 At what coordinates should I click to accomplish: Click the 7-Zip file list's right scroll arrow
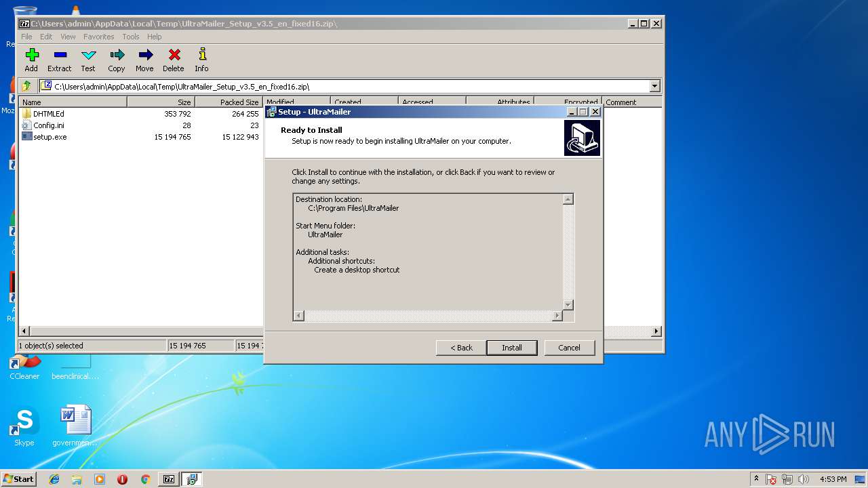coord(656,331)
